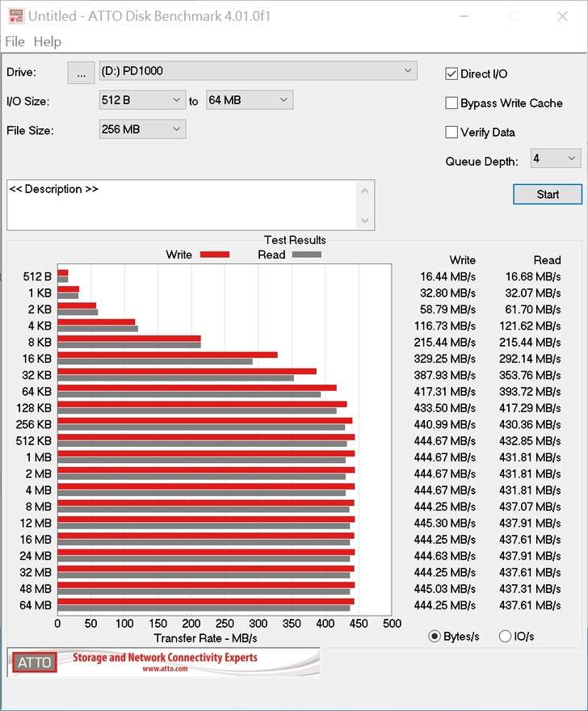Enable Bypass Write Cache option
The width and height of the screenshot is (588, 711).
click(x=452, y=103)
